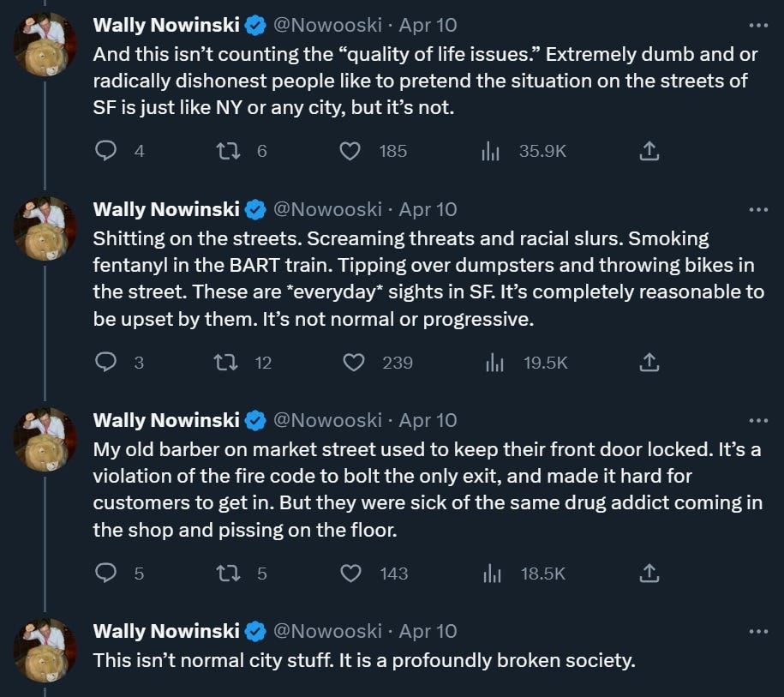The width and height of the screenshot is (784, 697).
Task: Reply to the 'Shitting on the streets' tweet
Action: pos(105,363)
